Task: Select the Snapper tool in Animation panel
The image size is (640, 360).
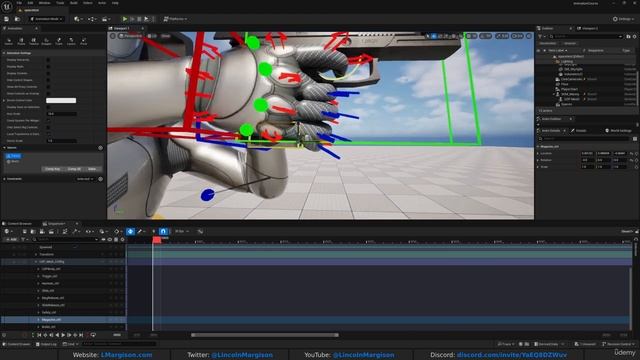Action: pos(46,41)
